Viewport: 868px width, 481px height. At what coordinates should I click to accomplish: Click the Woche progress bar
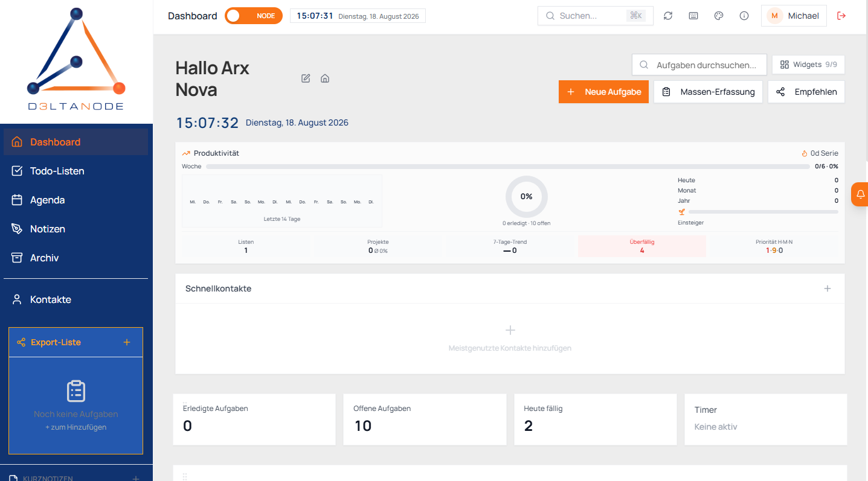pyautogui.click(x=508, y=166)
